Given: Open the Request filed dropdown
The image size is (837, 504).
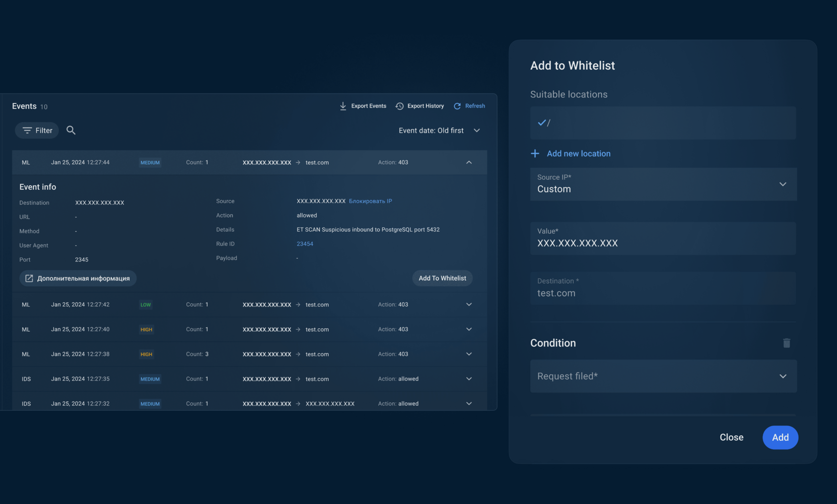Looking at the screenshot, I should [x=663, y=376].
